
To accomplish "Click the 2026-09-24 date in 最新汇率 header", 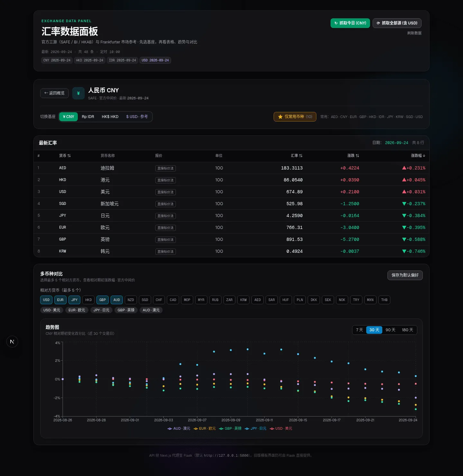I will pyautogui.click(x=396, y=143).
